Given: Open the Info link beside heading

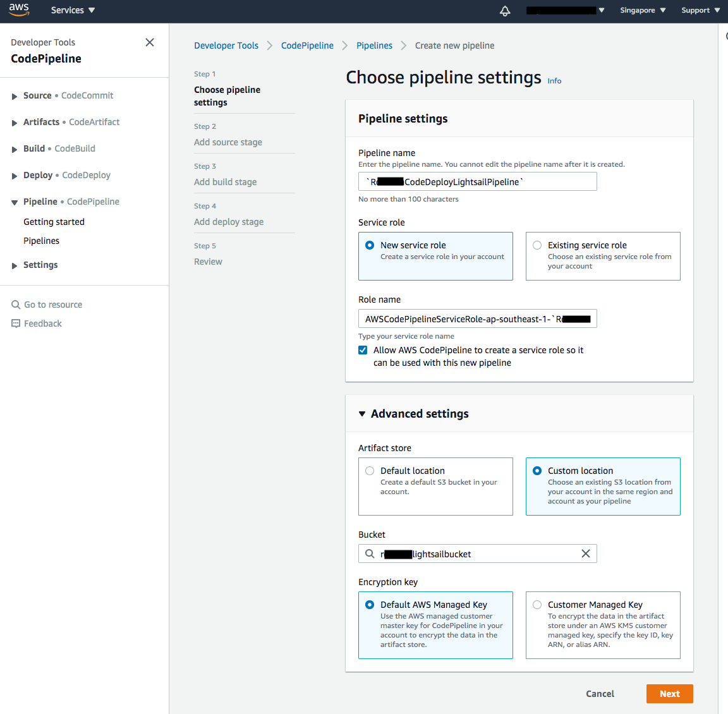Looking at the screenshot, I should point(554,81).
